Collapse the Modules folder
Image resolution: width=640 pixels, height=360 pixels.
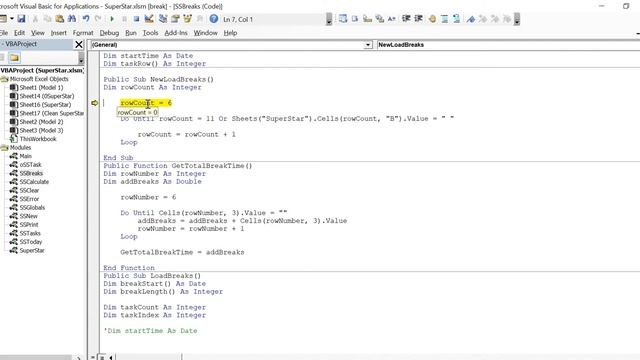[4, 148]
